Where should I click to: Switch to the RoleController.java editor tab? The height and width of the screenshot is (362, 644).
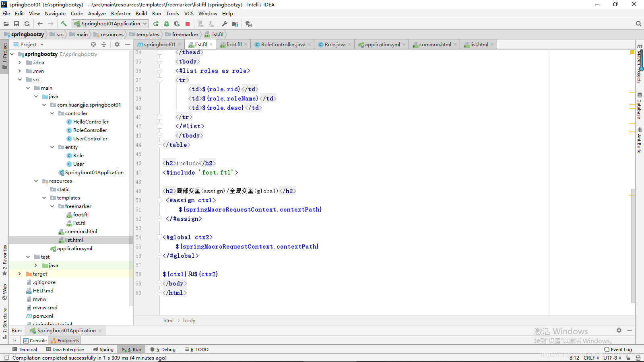click(x=283, y=44)
